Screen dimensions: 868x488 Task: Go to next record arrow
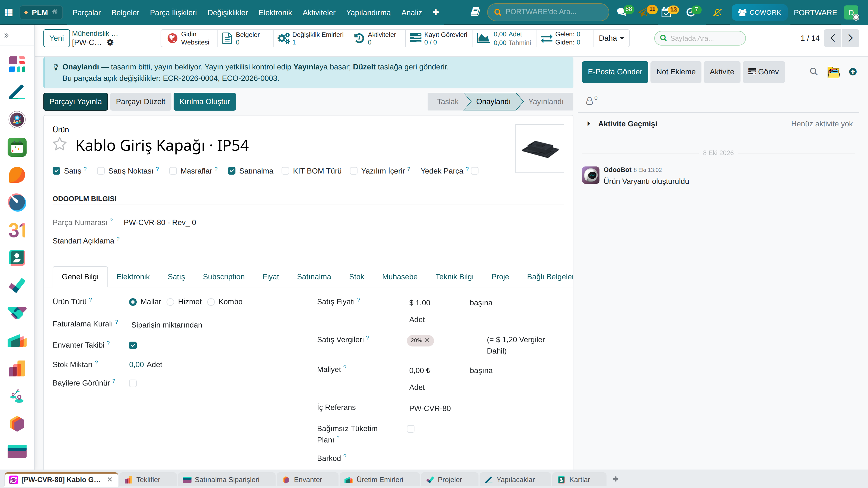tap(850, 38)
